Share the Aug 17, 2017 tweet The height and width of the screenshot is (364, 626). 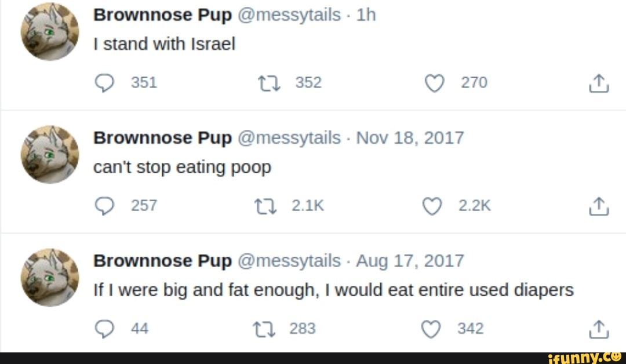[x=599, y=330]
